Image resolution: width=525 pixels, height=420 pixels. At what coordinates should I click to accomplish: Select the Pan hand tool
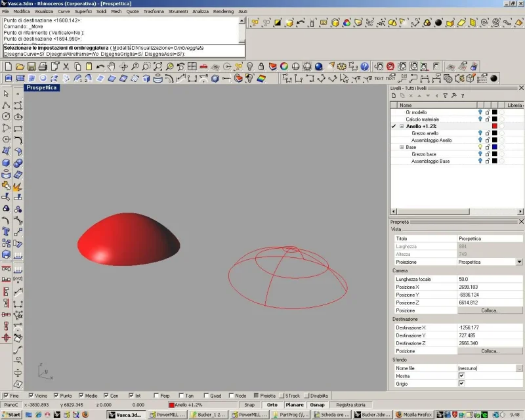tap(112, 66)
